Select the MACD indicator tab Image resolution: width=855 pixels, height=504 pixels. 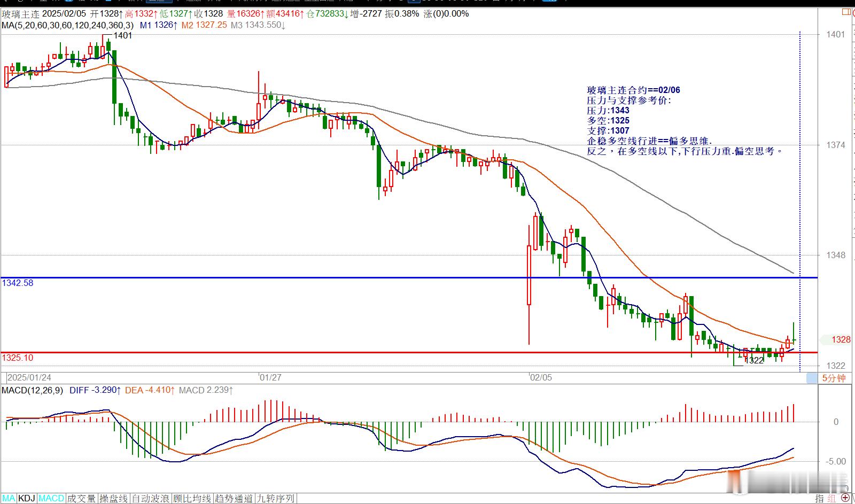click(51, 498)
